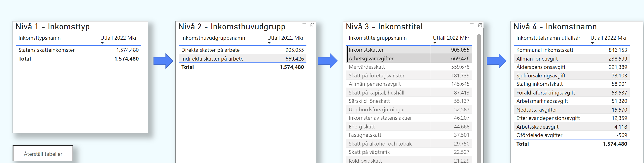This screenshot has width=644, height=163.
Task: Toggle sort arrow under Utfall 2022 Mkr in Nivå 1
Action: (102, 43)
